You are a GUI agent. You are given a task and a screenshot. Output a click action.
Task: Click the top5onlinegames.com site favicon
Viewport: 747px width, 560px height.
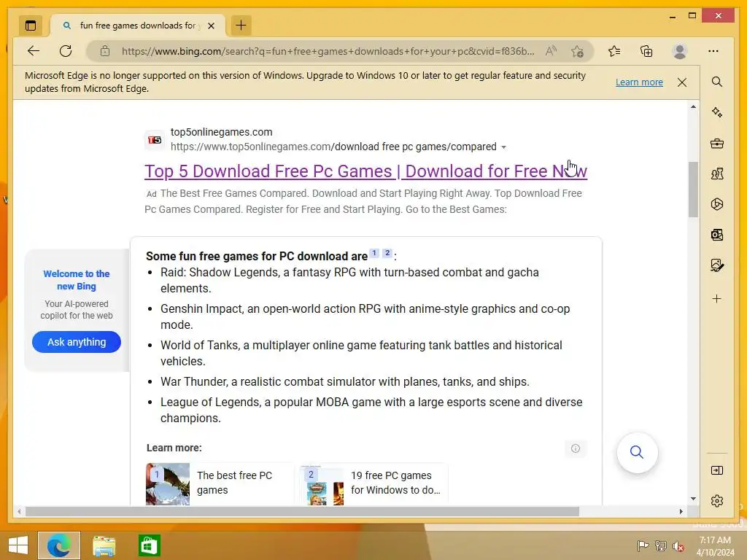pyautogui.click(x=155, y=139)
